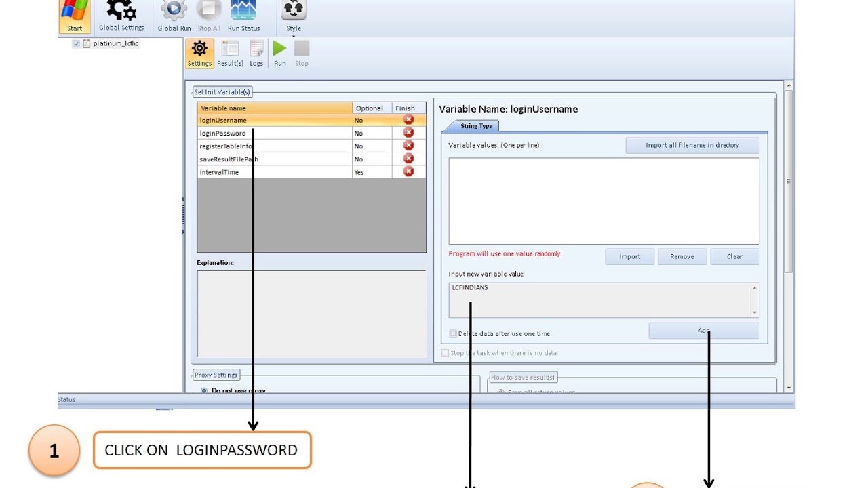Screen dimensions: 868x488
Task: Select the Do not use proxy option
Action: tap(203, 391)
